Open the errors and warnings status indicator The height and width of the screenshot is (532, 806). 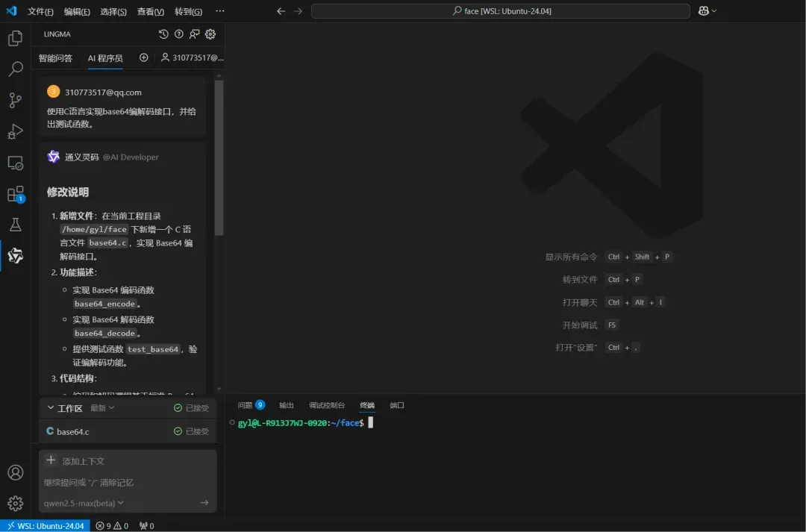[112, 526]
